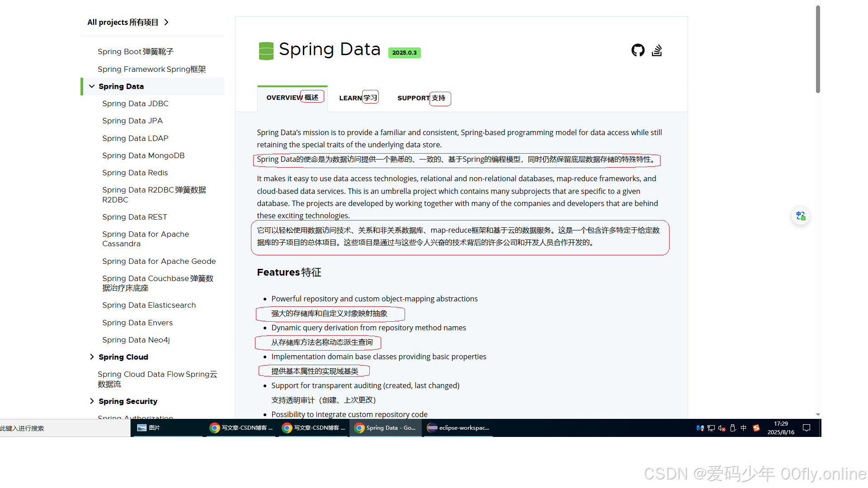Open the eclipse-workspace taskbar window
Viewport: 868px width, 488px height.
coord(458,427)
